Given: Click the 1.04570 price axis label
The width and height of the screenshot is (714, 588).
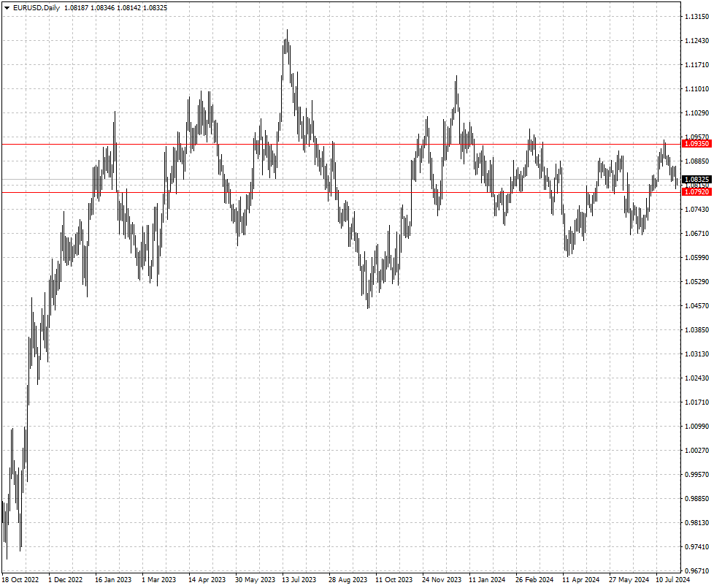Looking at the screenshot, I should pyautogui.click(x=696, y=306).
